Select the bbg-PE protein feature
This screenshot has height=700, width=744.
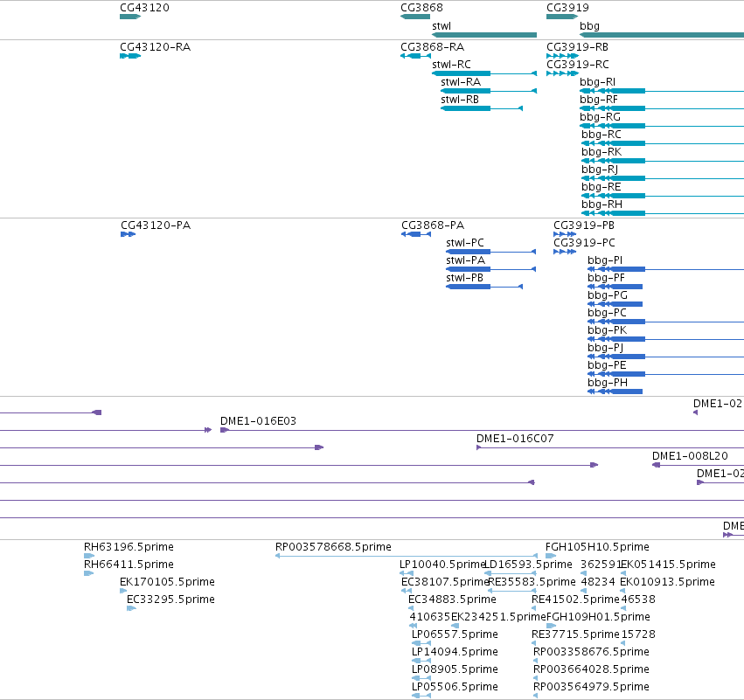click(607, 365)
